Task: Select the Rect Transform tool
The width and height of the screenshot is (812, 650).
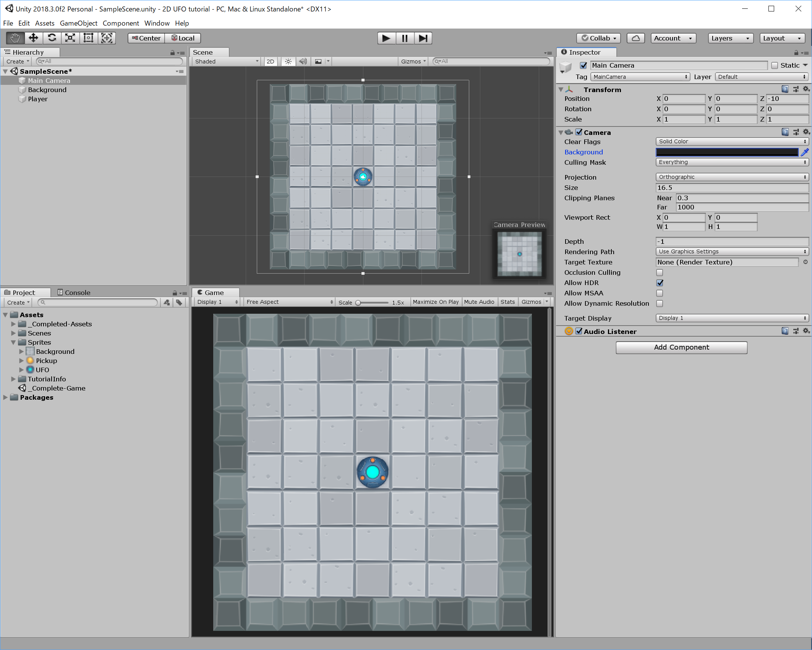Action: [88, 38]
